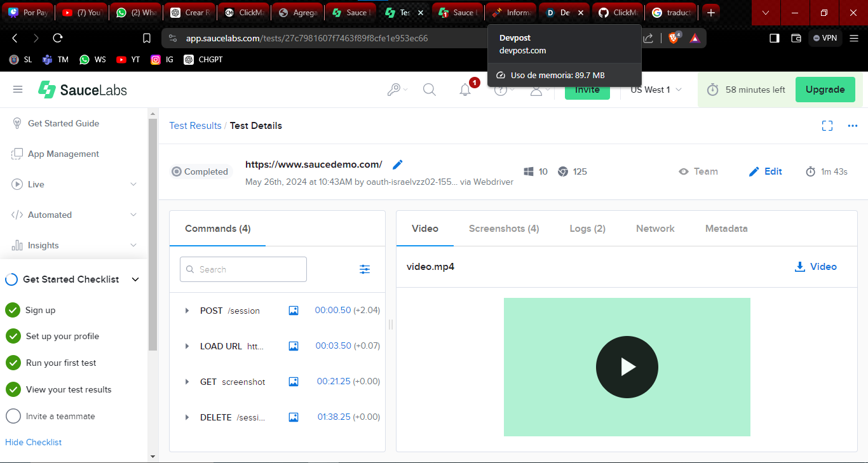Open App Management in sidebar
The width and height of the screenshot is (868, 463).
pos(64,154)
